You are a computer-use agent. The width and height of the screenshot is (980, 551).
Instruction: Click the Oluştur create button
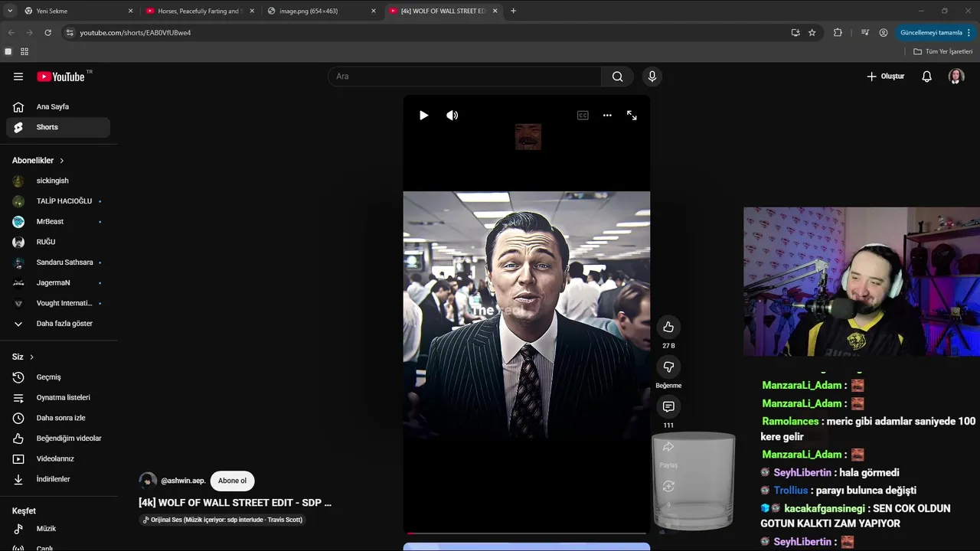pyautogui.click(x=886, y=77)
